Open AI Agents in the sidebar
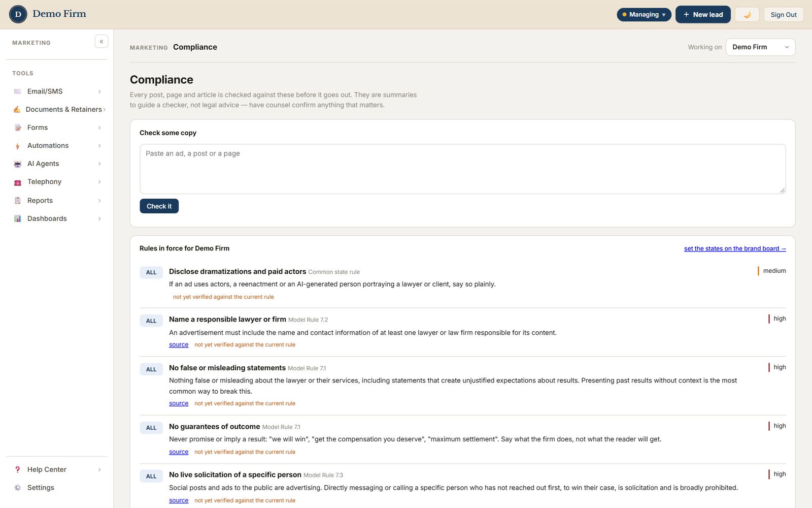 (x=56, y=164)
